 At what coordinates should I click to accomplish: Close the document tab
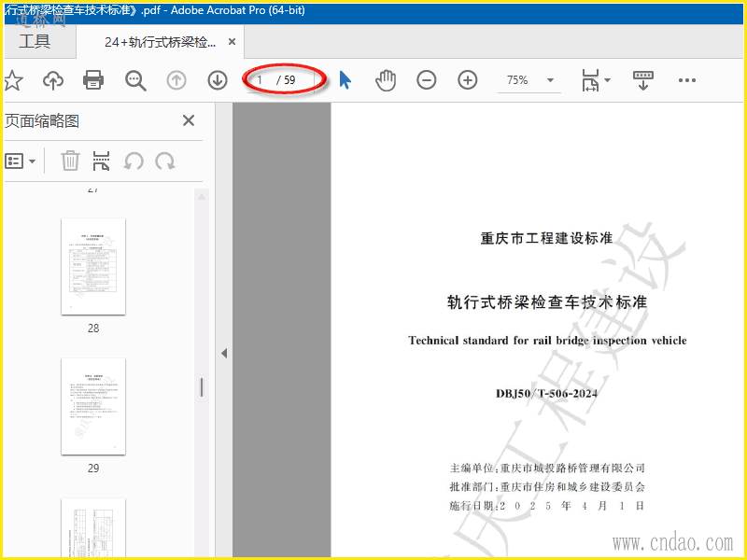point(232,42)
